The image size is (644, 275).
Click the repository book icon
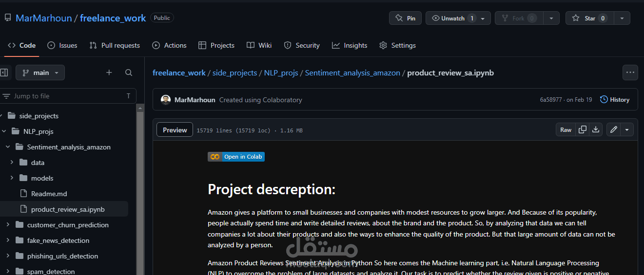pos(7,18)
